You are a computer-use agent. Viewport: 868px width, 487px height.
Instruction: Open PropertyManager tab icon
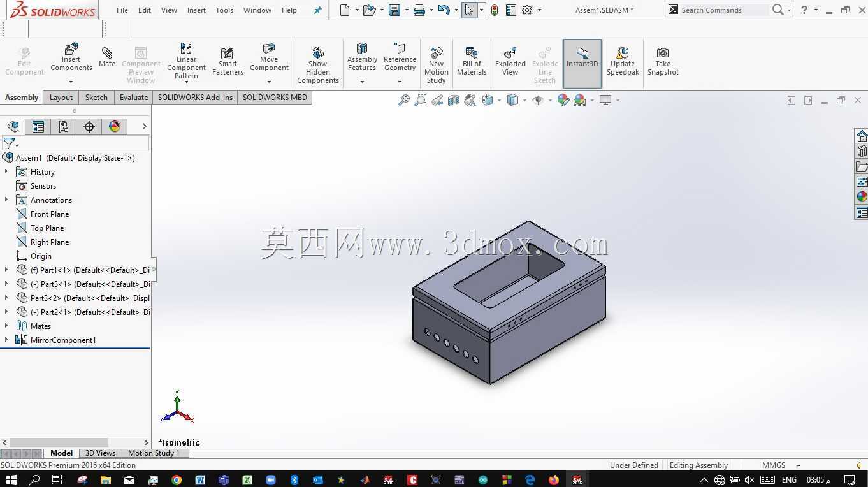[x=38, y=127]
